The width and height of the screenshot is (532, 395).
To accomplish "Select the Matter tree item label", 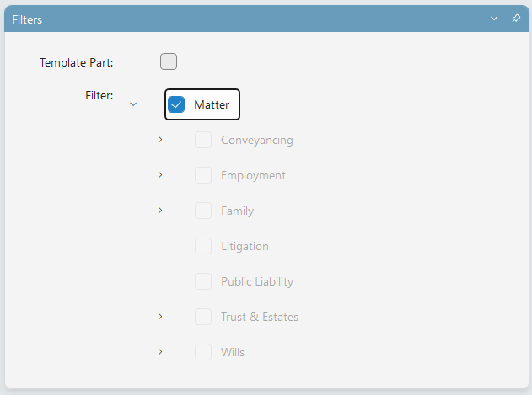I will coord(212,104).
